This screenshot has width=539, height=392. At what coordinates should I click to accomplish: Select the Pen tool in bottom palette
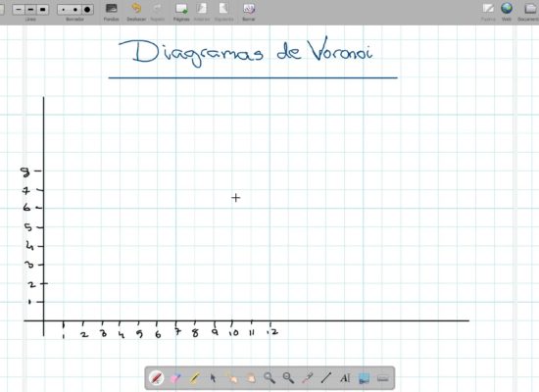coord(157,378)
